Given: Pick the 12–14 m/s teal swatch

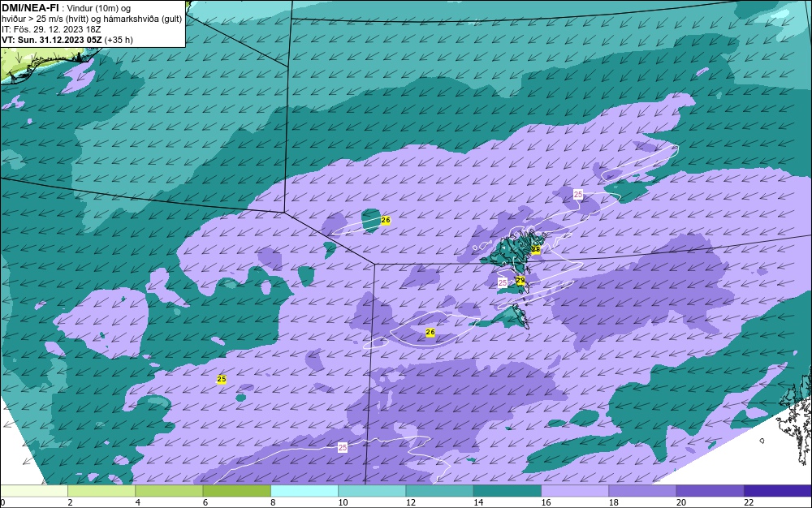Looking at the screenshot, I should [x=439, y=490].
